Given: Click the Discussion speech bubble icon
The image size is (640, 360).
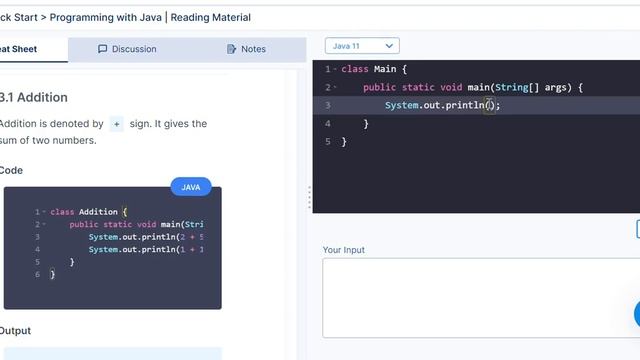Looking at the screenshot, I should point(102,49).
